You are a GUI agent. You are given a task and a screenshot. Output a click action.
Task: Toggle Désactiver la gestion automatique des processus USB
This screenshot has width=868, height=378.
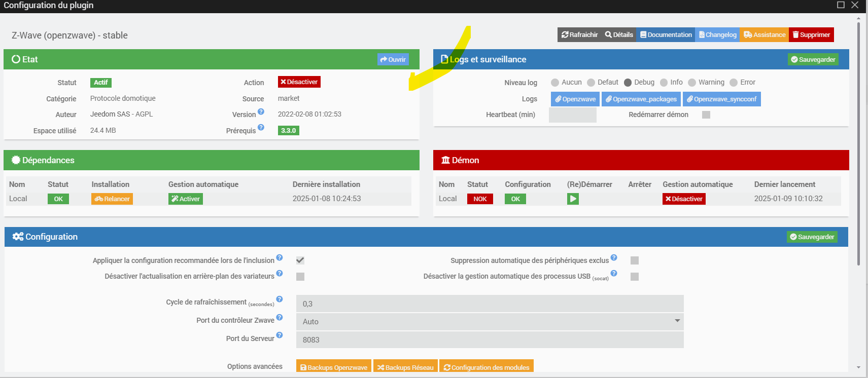tap(635, 277)
